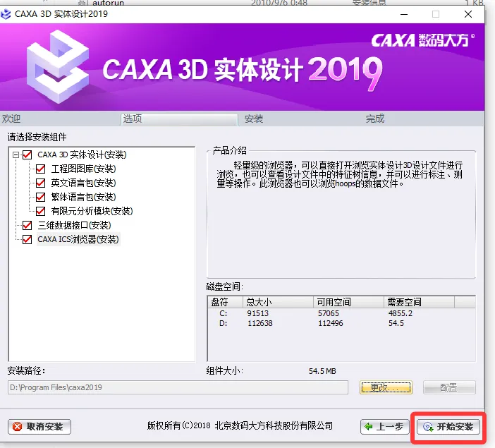
Task: Select the 工程图图库(安装) tree label
Action: pyautogui.click(x=84, y=169)
